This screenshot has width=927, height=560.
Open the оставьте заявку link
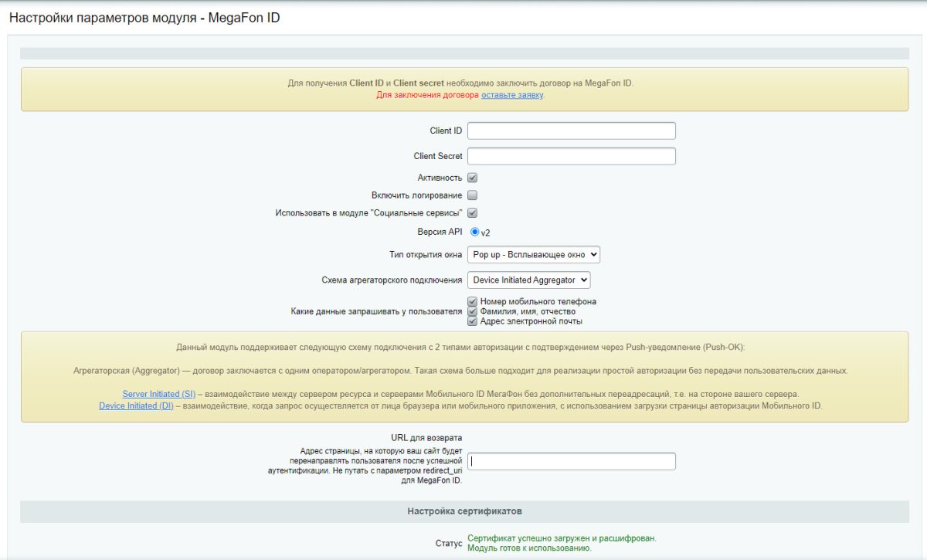click(512, 93)
